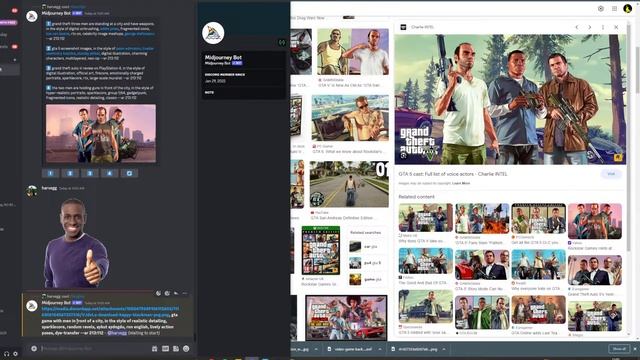640x360 pixels.
Task: Click the Midjourney Bot name in top message
Action: tap(56, 13)
